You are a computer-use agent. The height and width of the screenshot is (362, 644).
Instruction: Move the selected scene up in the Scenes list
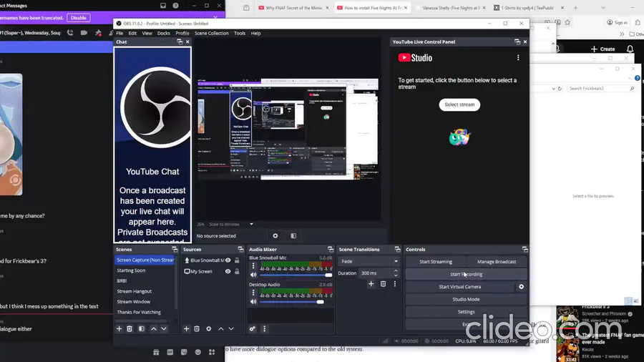coord(154,329)
